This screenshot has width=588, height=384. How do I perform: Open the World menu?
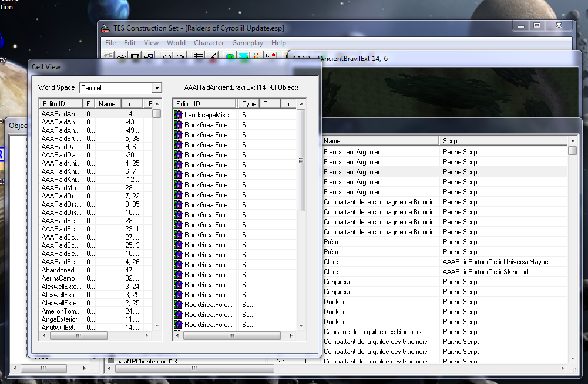pos(176,43)
